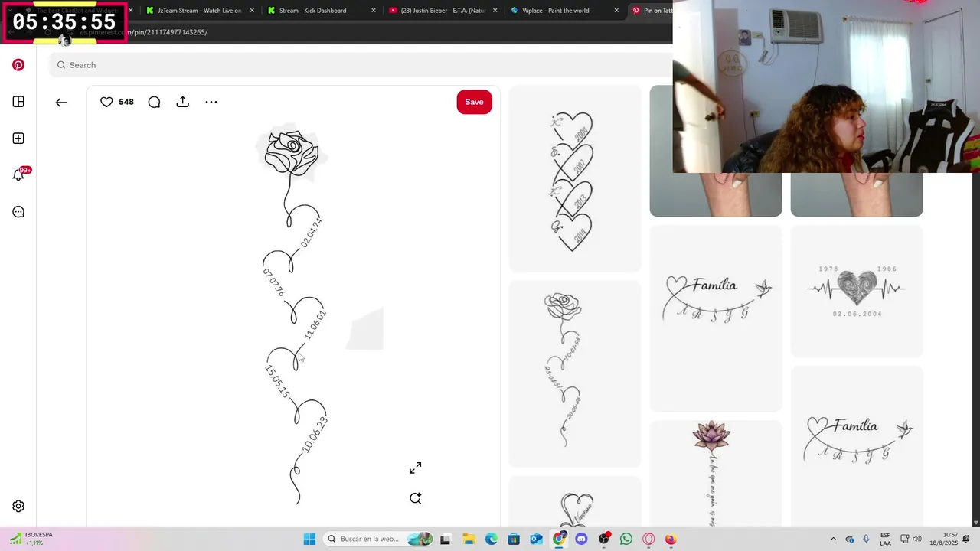Open the IBOVESPA stocks widget

tap(31, 539)
